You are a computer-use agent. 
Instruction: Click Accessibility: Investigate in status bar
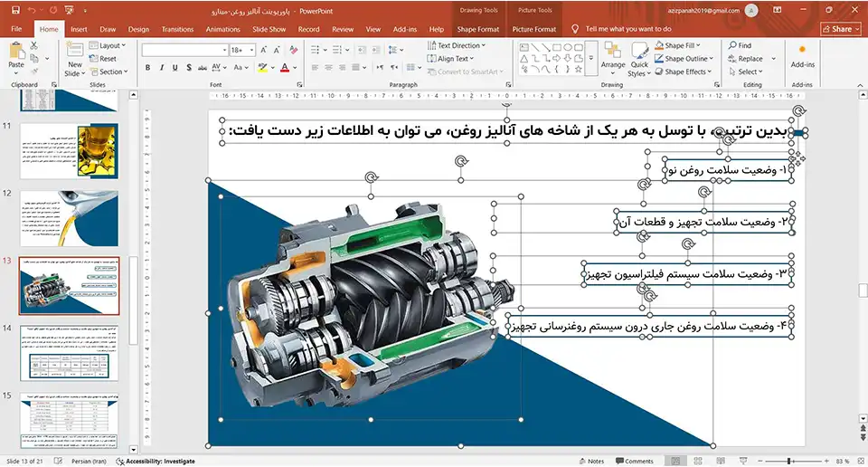click(x=156, y=461)
